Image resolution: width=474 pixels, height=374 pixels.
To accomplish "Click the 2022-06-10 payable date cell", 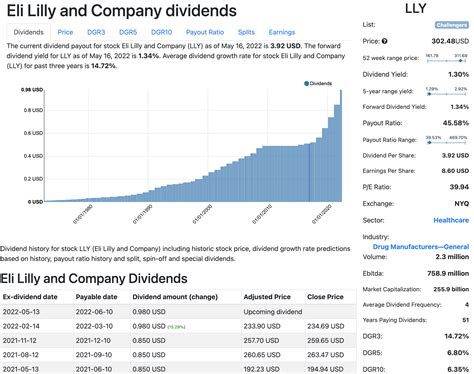I will pyautogui.click(x=94, y=312).
